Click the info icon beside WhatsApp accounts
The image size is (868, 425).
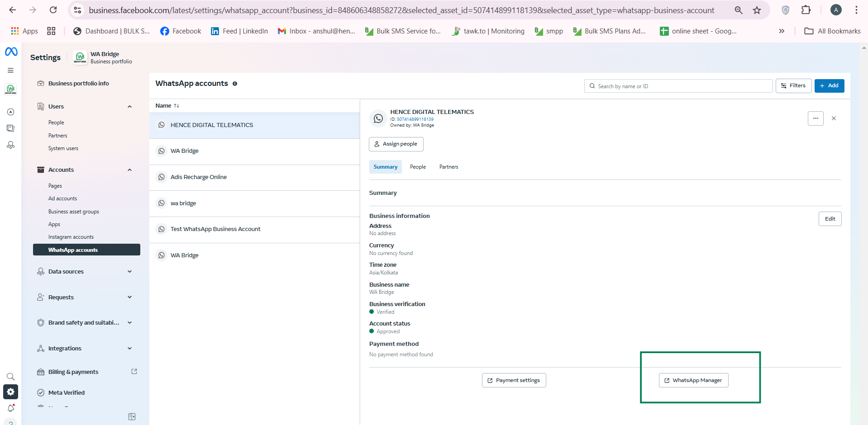(x=235, y=84)
